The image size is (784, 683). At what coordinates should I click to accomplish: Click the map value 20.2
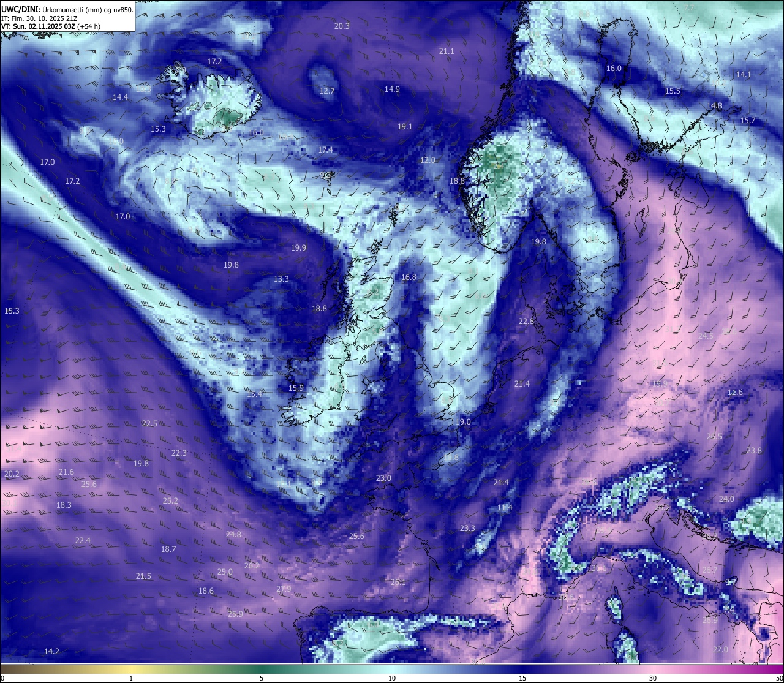[x=12, y=474]
